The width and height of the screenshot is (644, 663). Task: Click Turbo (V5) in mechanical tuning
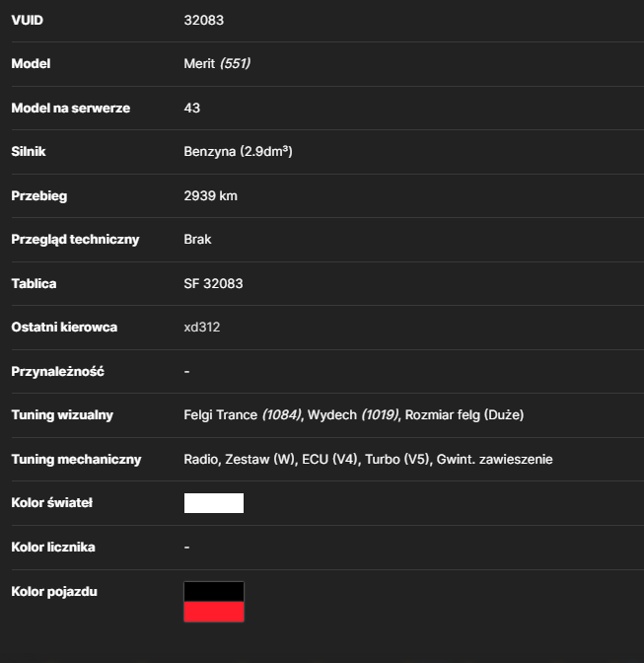point(397,459)
